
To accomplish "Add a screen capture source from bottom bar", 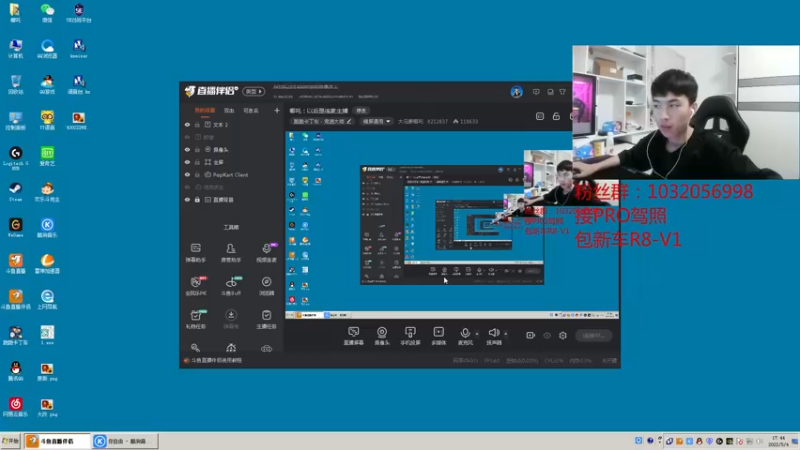I will click(353, 336).
